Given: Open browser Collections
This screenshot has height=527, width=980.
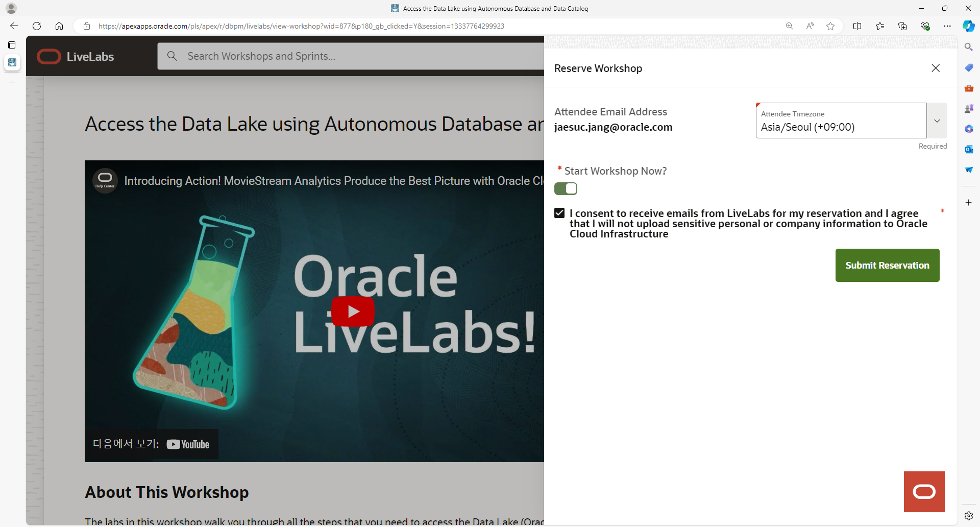Looking at the screenshot, I should coord(902,26).
